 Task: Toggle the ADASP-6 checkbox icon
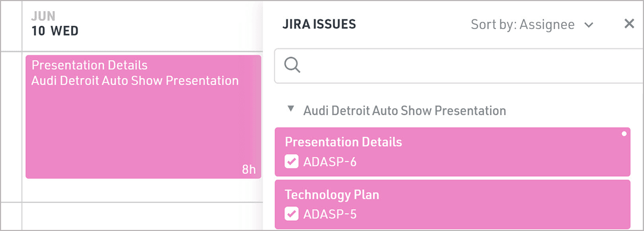point(291,161)
